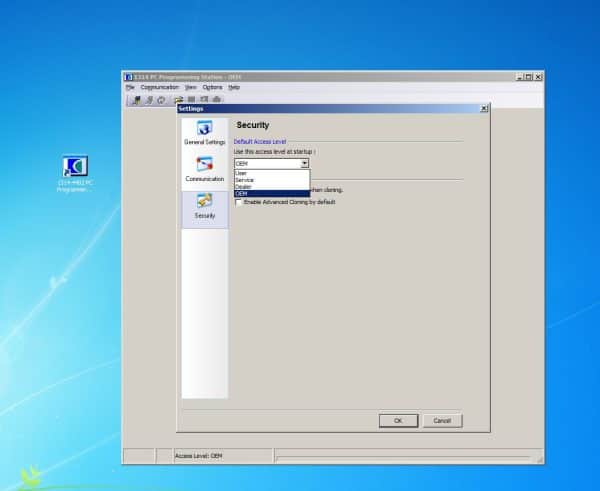600x491 pixels.
Task: Open the Communication menu in menu bar
Action: click(x=160, y=87)
